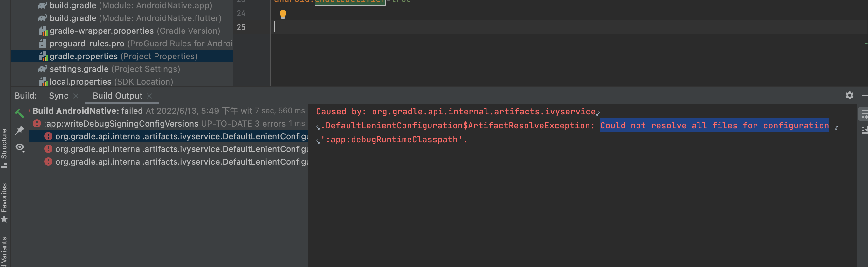The width and height of the screenshot is (868, 267).
Task: Click the lightbulb intention icon
Action: click(283, 14)
